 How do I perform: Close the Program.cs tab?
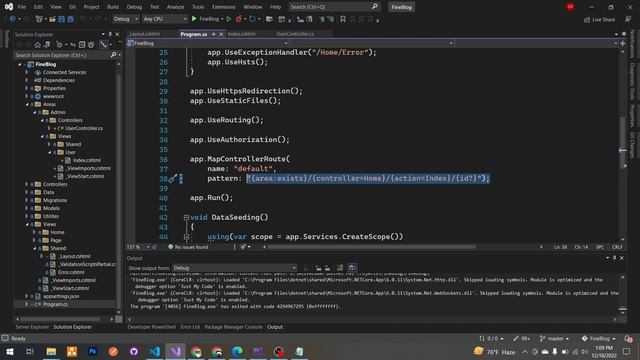(221, 34)
